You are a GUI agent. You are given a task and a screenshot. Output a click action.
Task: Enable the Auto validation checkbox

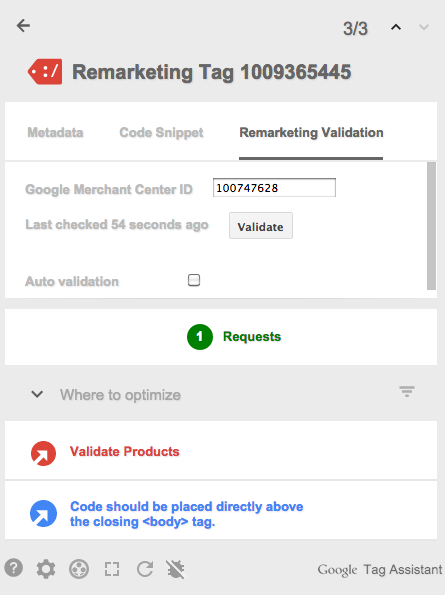pyautogui.click(x=194, y=280)
